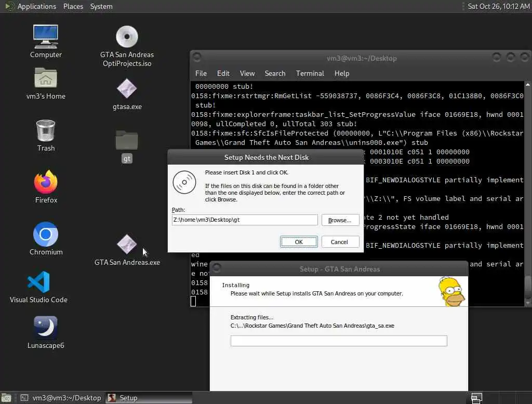Click the disc icon in Setup dialog
Screen dimensions: 532x404
[x=184, y=182]
